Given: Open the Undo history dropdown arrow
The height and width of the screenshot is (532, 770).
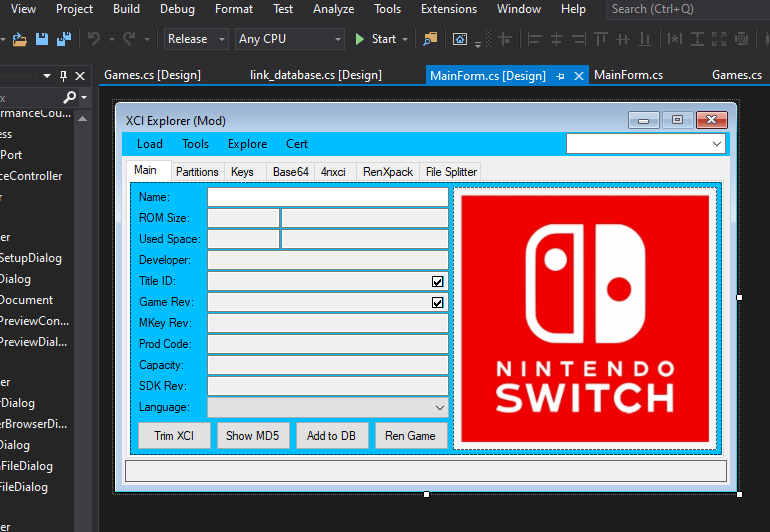Looking at the screenshot, I should [x=112, y=39].
